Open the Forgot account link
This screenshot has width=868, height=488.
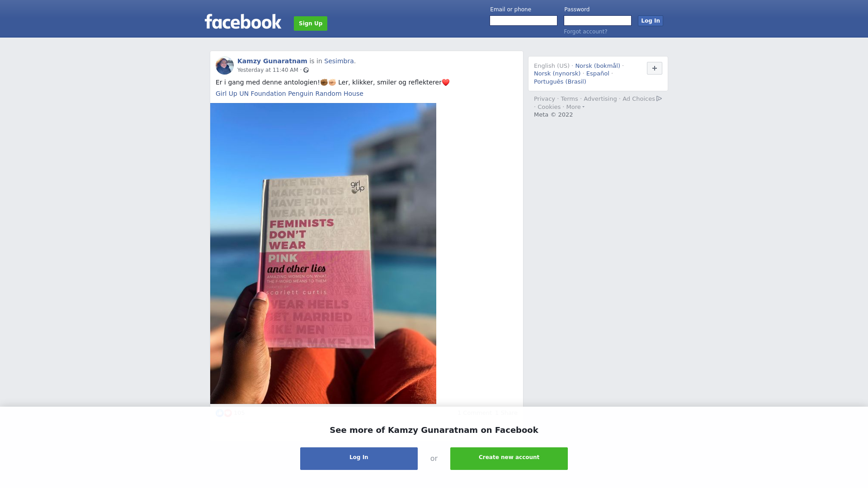(x=585, y=32)
